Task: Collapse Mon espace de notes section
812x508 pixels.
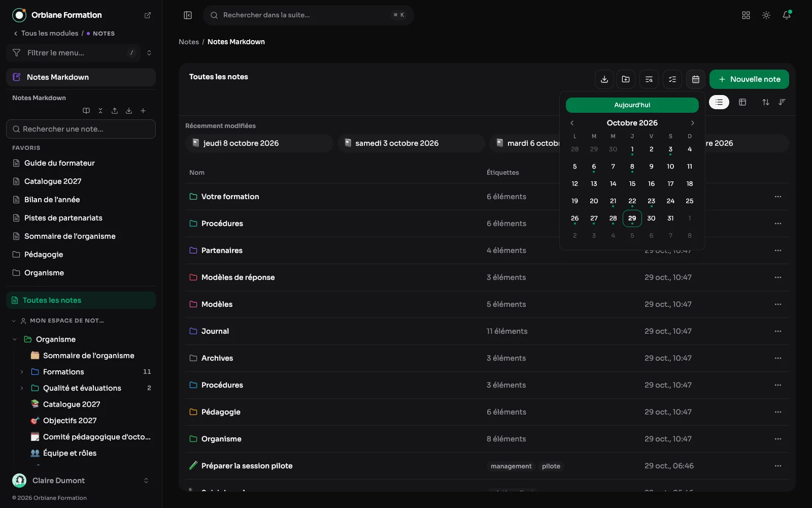Action: (x=14, y=321)
